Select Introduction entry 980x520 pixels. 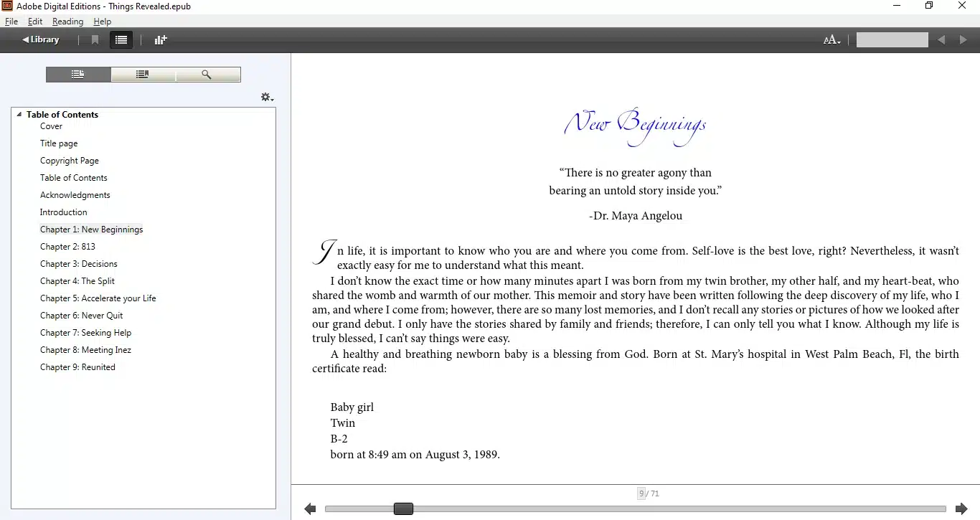tap(64, 212)
